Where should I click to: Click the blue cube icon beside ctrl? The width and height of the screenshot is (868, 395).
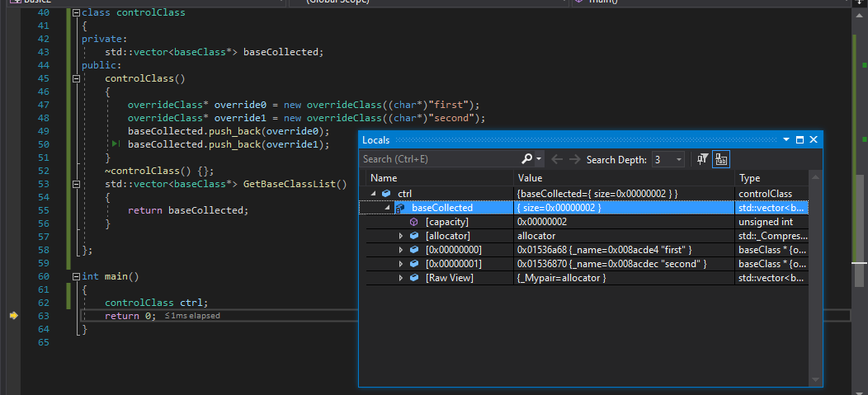386,194
